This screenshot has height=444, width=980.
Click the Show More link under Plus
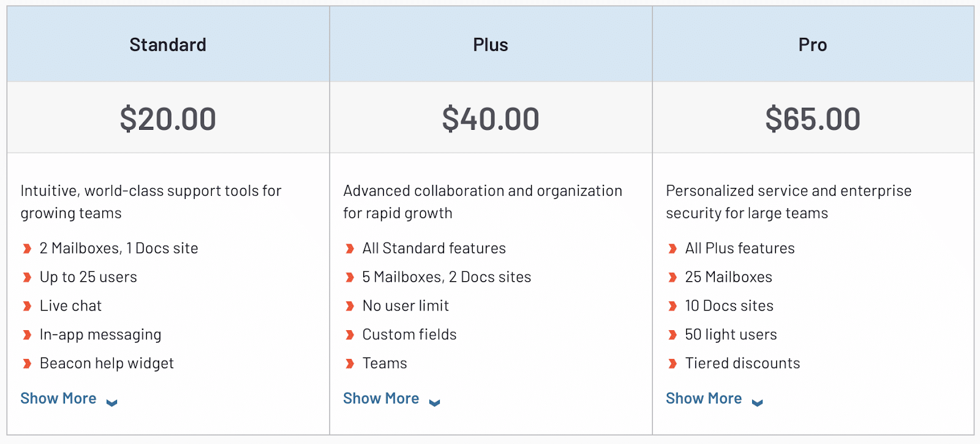point(381,399)
